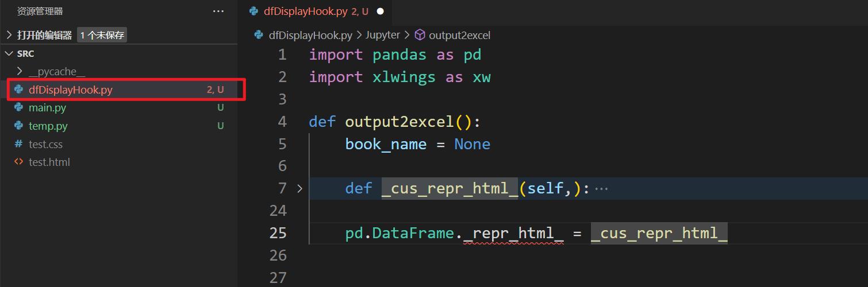Click line number 1 in the gutter
Image resolution: width=868 pixels, height=287 pixels.
pos(282,55)
